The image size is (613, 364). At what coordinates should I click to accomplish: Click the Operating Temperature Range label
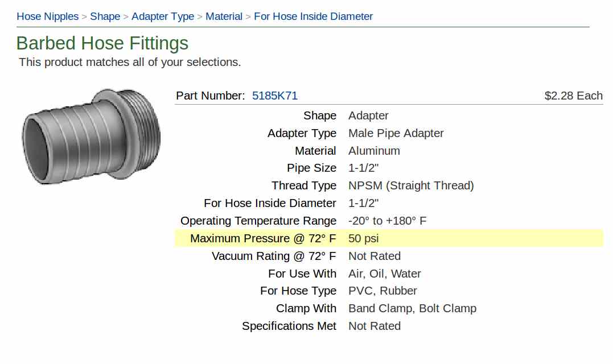tap(258, 221)
